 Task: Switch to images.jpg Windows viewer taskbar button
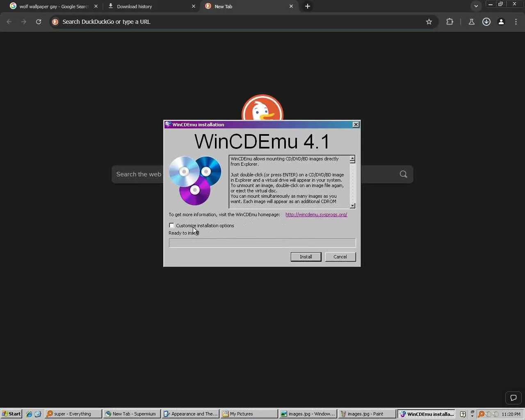[x=308, y=414]
